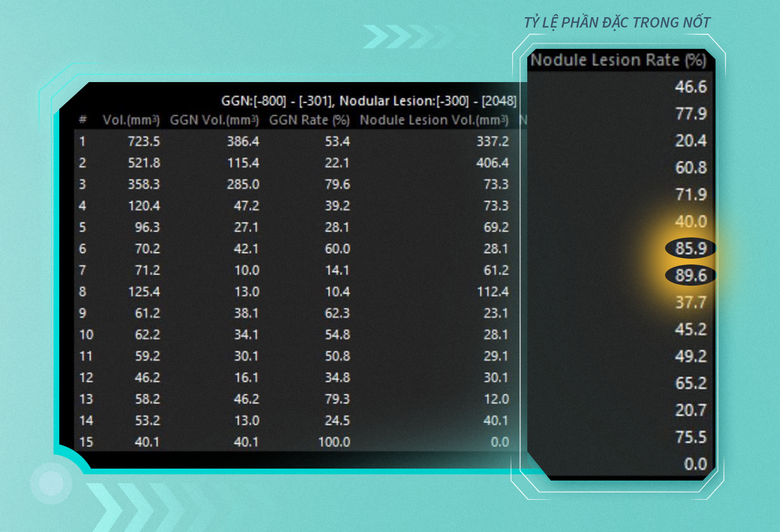Click the 112.4 nodule lesion volume cell
Image resolution: width=780 pixels, height=532 pixels.
(x=492, y=292)
